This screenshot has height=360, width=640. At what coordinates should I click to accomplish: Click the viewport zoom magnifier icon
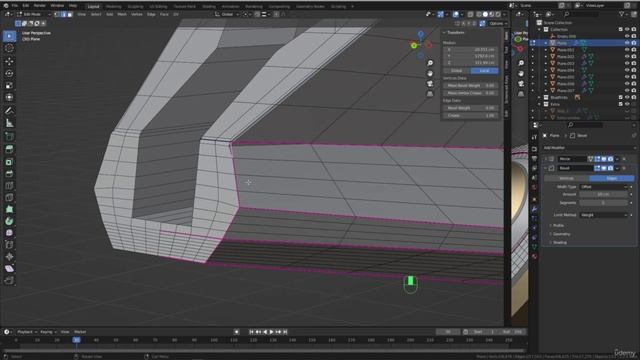[430, 63]
